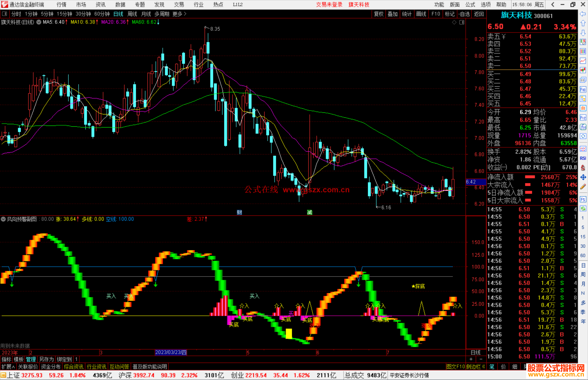Click the plus zoom button under chart
Viewport: 588px width, 380px height.
point(471,359)
